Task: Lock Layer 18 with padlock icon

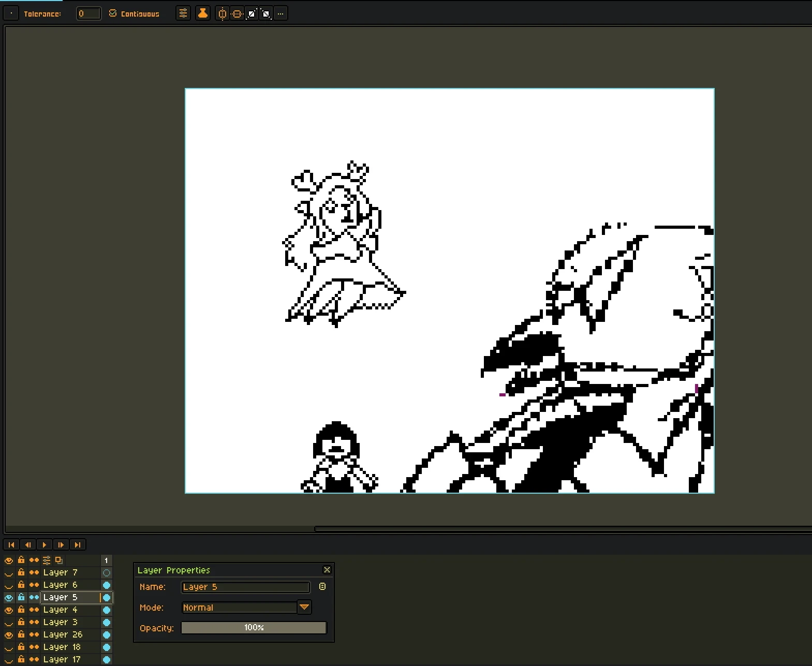Action: point(21,647)
